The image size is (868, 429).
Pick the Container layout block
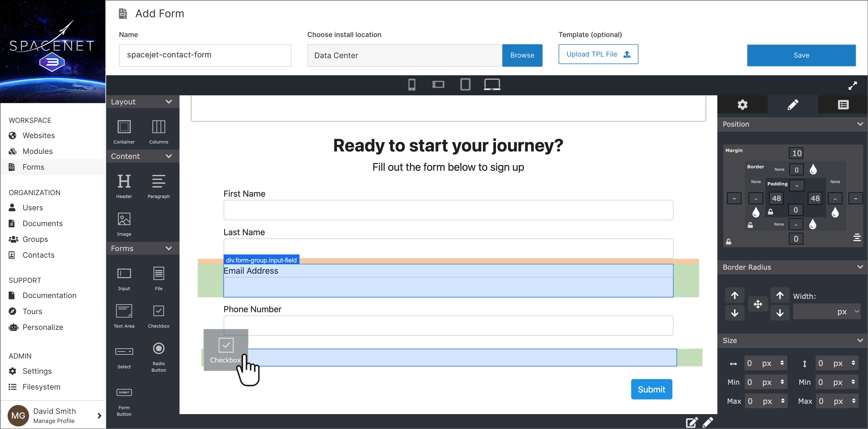click(124, 132)
